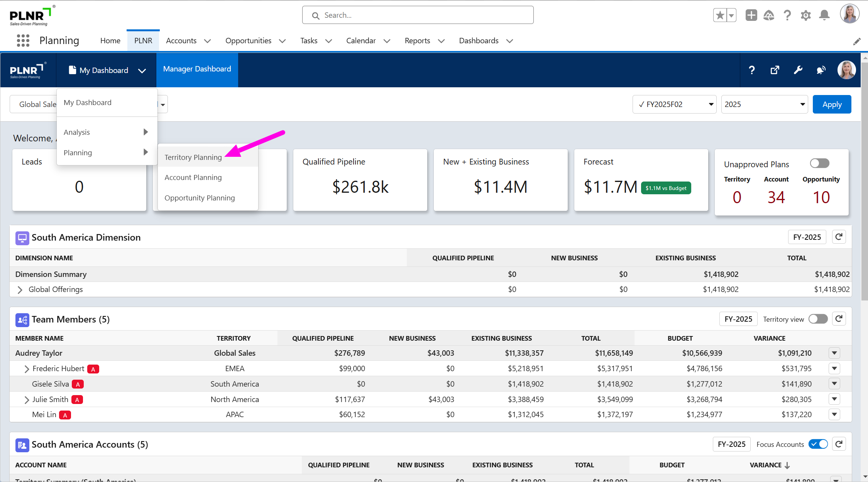The height and width of the screenshot is (482, 868).
Task: Open the FY2025F02 forecast dropdown
Action: tap(674, 104)
